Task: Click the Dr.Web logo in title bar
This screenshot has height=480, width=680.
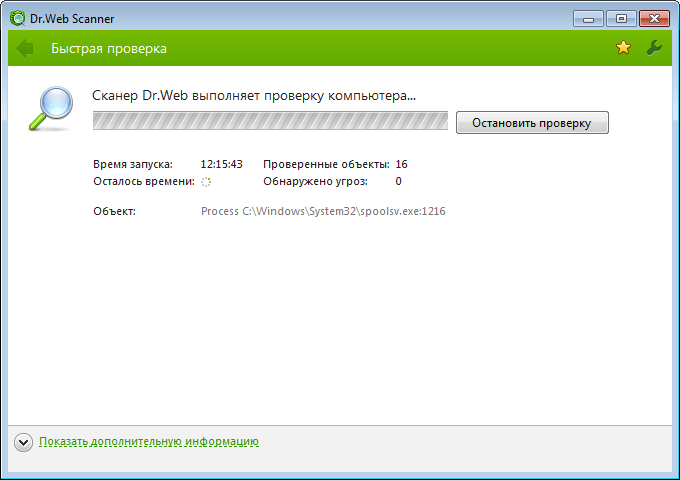Action: (x=17, y=17)
